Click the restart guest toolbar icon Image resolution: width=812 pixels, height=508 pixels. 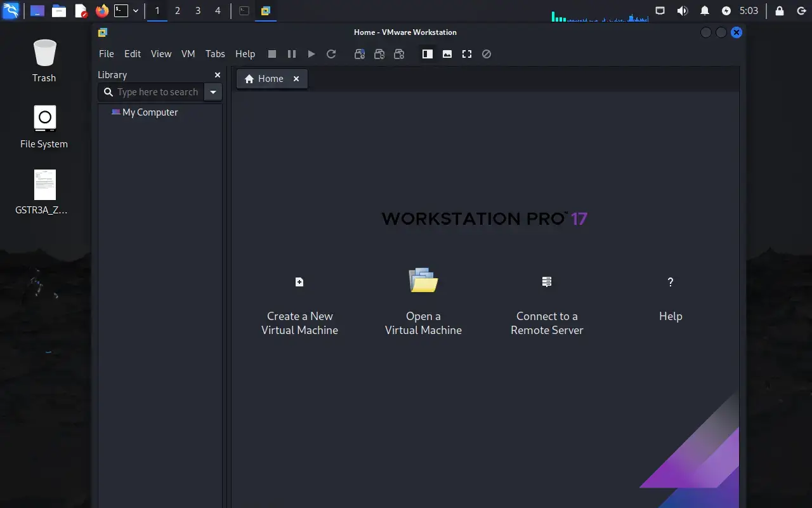tap(331, 54)
